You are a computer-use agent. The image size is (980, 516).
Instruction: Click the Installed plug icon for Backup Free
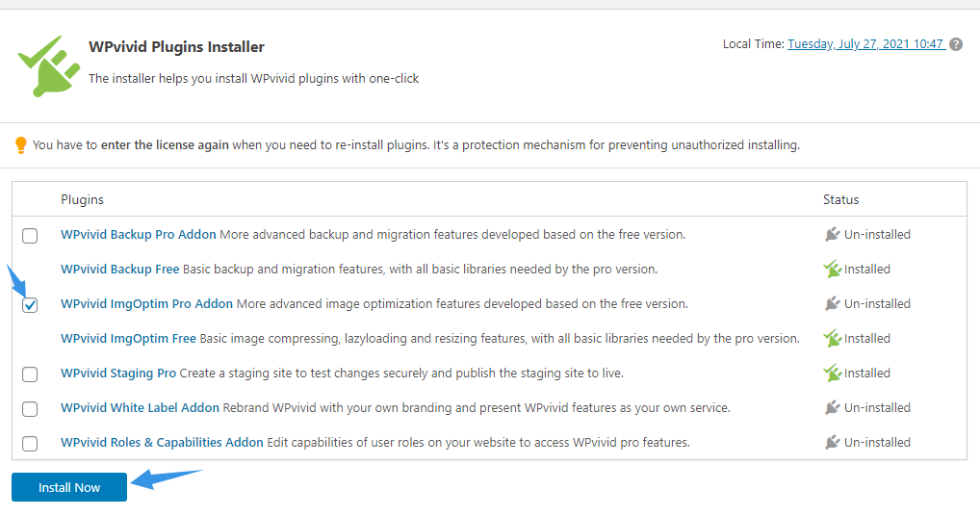tap(832, 270)
